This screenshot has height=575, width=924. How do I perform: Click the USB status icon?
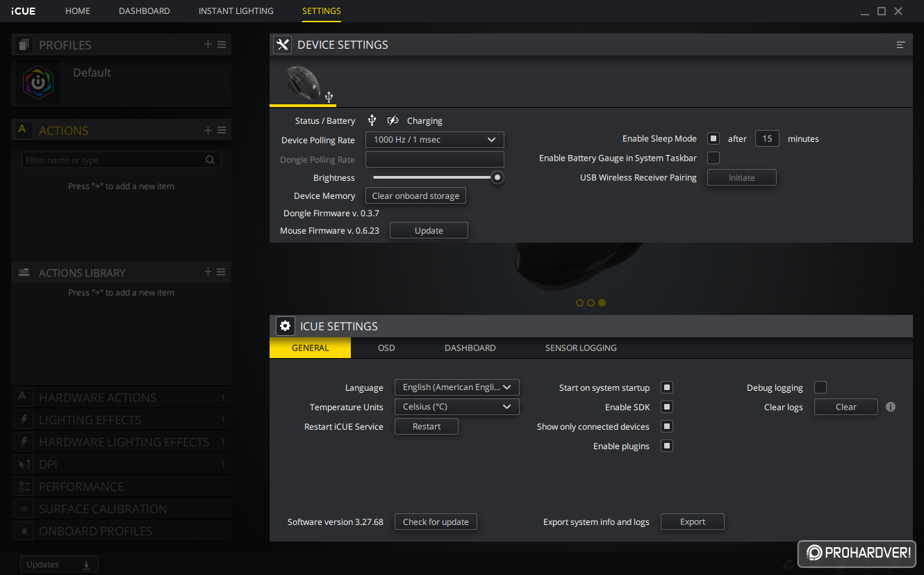(x=372, y=120)
